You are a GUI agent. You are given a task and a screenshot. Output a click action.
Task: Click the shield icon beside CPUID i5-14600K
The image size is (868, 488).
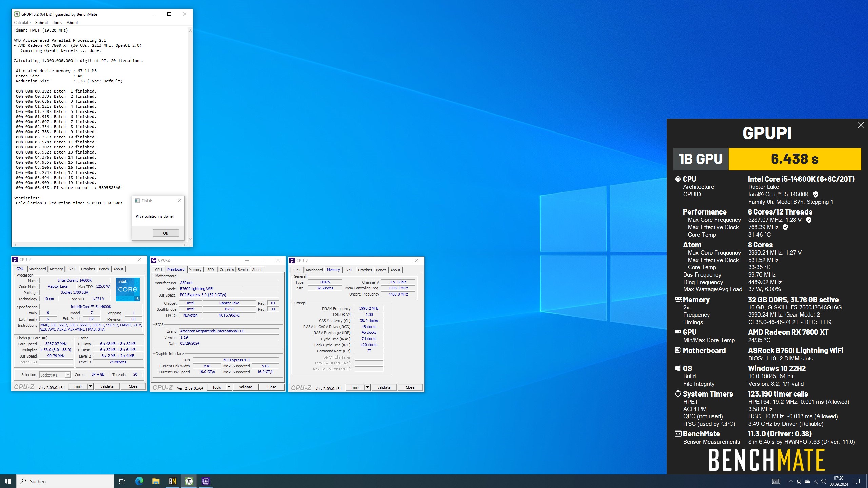coord(816,195)
